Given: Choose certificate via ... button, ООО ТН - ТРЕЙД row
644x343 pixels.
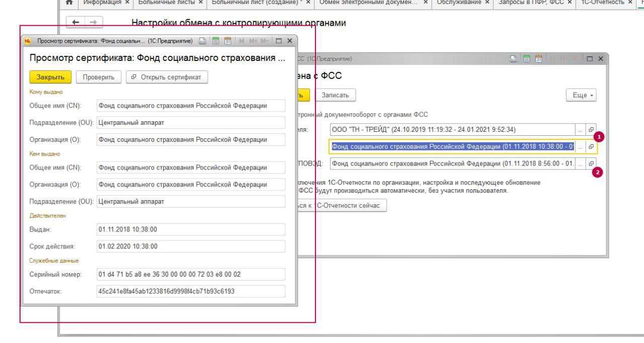Looking at the screenshot, I should 581,129.
